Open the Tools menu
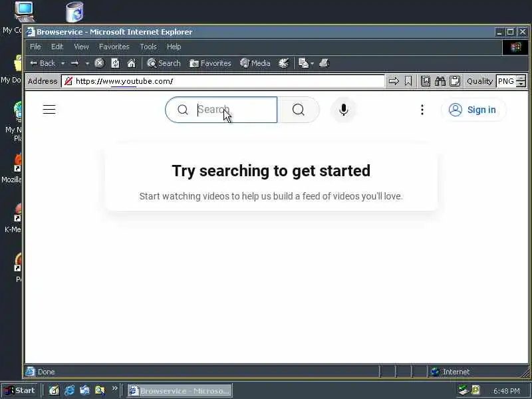This screenshot has height=399, width=532. coord(148,47)
